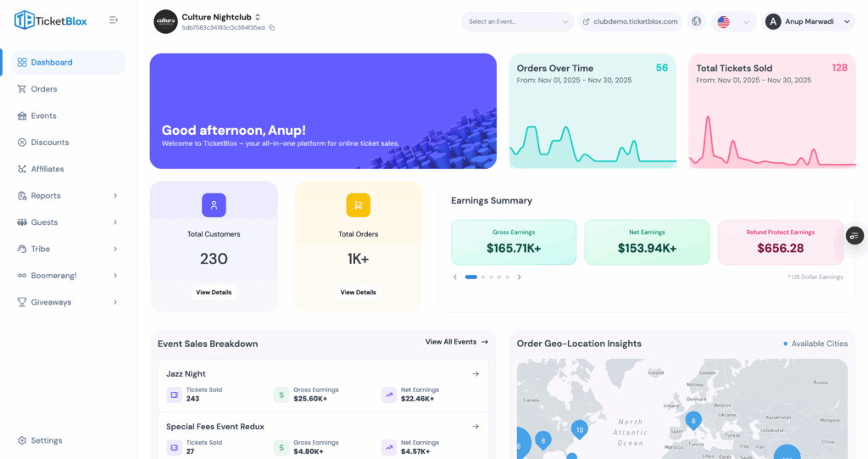Screen dimensions: 868x459
Task: Click the Net Earnings $153.94K+ card
Action: [x=647, y=243]
